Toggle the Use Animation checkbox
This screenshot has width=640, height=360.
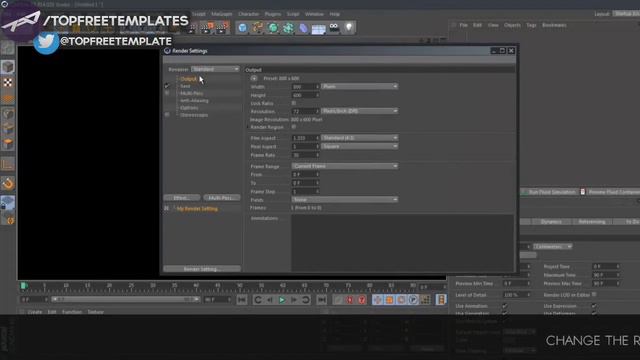point(505,306)
